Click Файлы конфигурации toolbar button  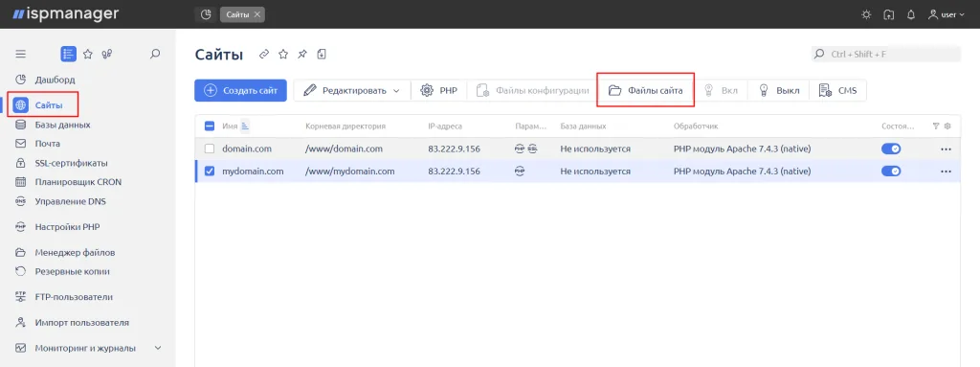point(532,90)
